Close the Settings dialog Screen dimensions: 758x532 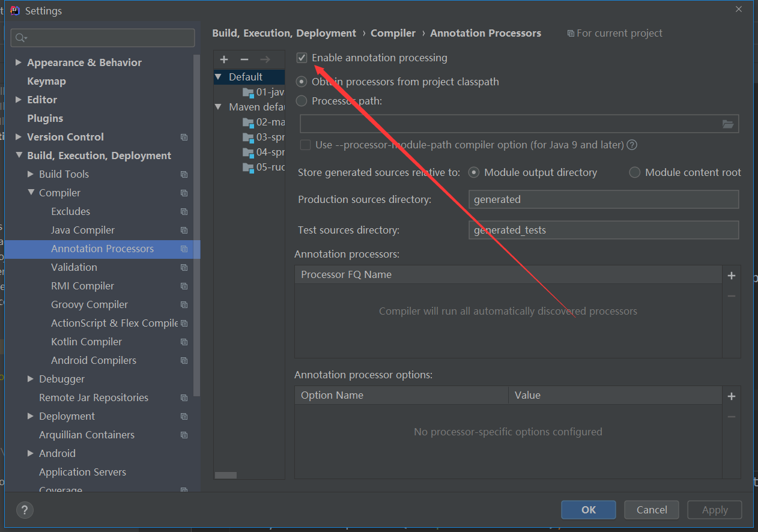739,9
